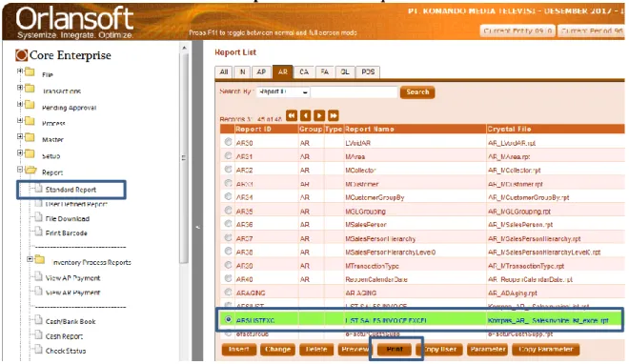Click the Master folder icon
Screen dimensions: 629x364
click(30, 138)
